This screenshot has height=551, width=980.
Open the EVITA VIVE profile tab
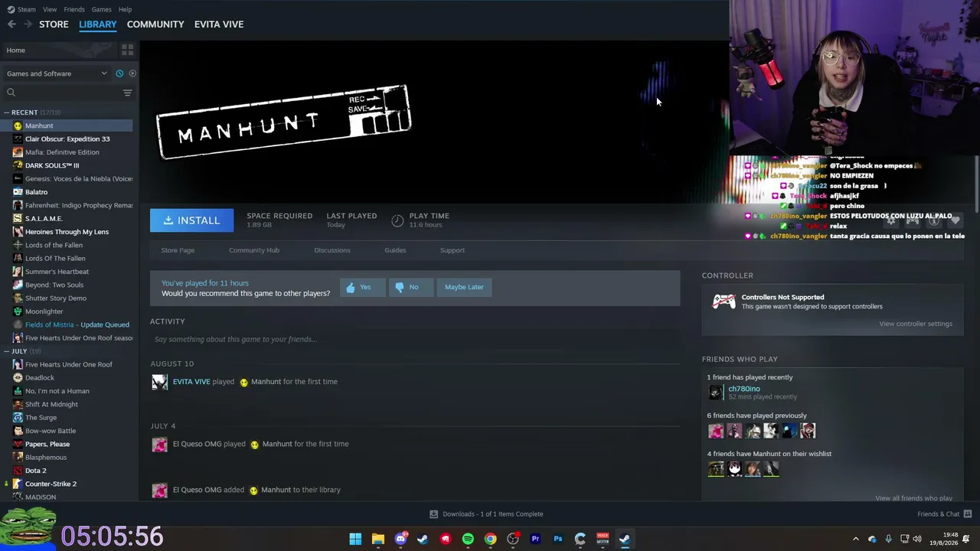point(219,24)
